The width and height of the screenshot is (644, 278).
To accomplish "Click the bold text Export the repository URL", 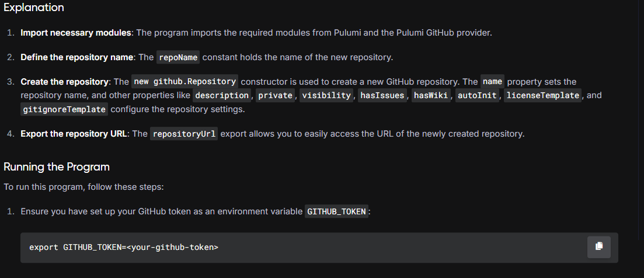I will (x=74, y=134).
